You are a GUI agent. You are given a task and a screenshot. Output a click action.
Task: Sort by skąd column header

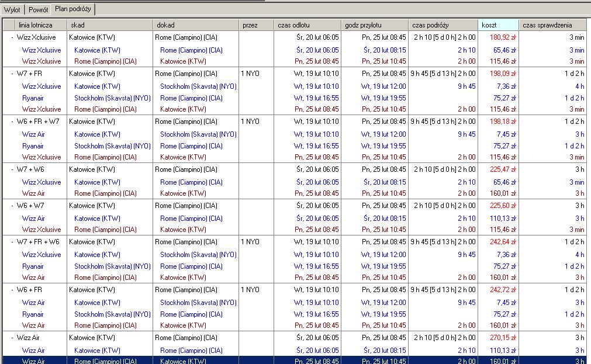pyautogui.click(x=110, y=25)
